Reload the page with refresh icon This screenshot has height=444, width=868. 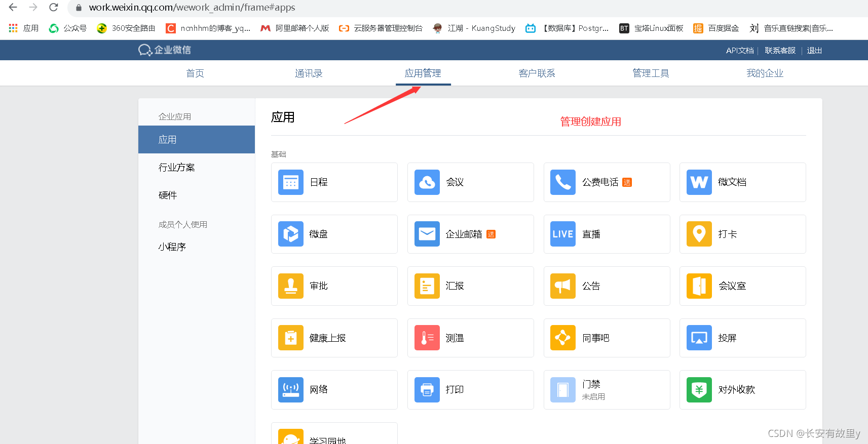[x=53, y=7]
